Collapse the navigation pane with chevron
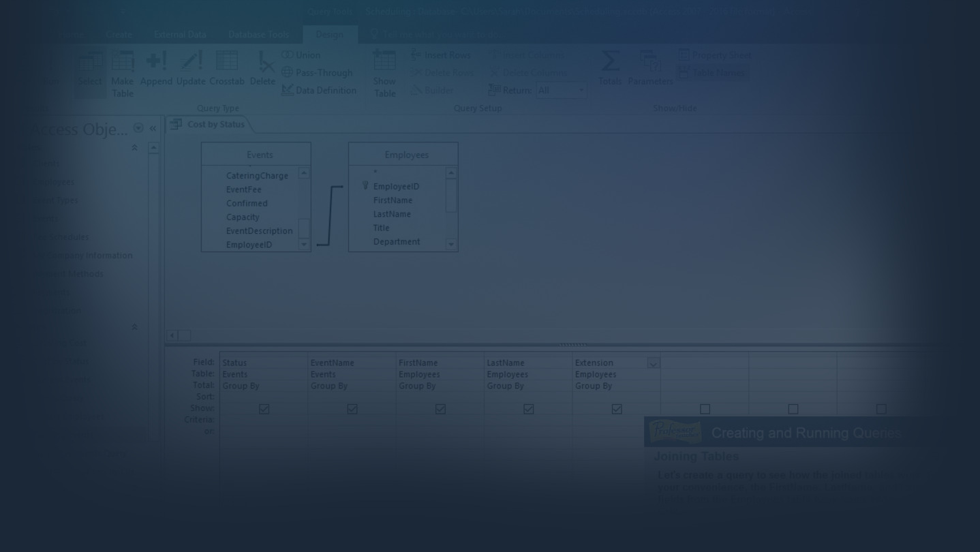 point(153,128)
